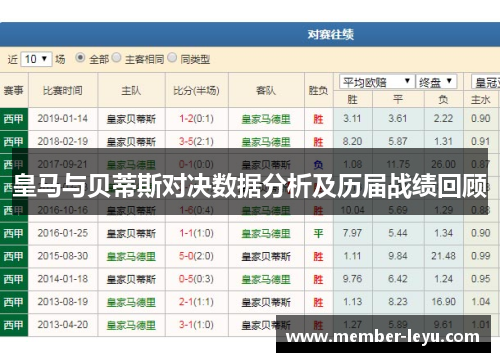Click away team 皇家贝蒂斯 in 2015-08-30 row

click(x=266, y=256)
